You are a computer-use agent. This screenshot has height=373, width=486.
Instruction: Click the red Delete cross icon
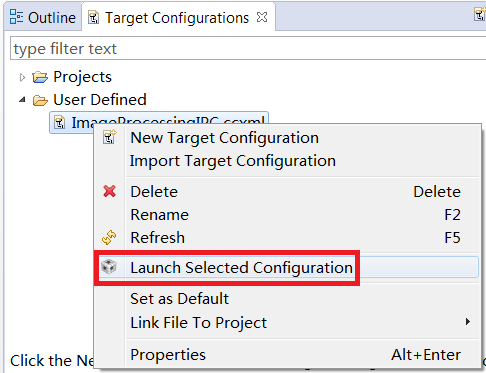(109, 191)
